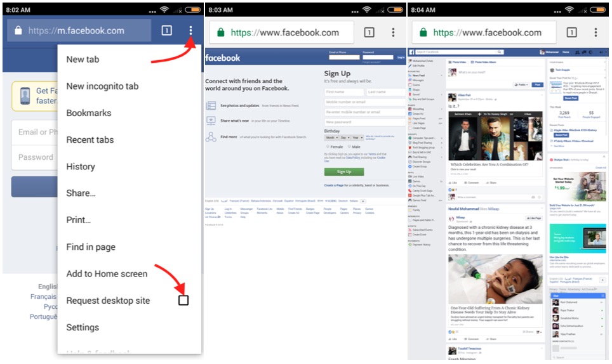Image resolution: width=612 pixels, height=364 pixels.
Task: Check the Request desktop site checkbox
Action: click(183, 300)
